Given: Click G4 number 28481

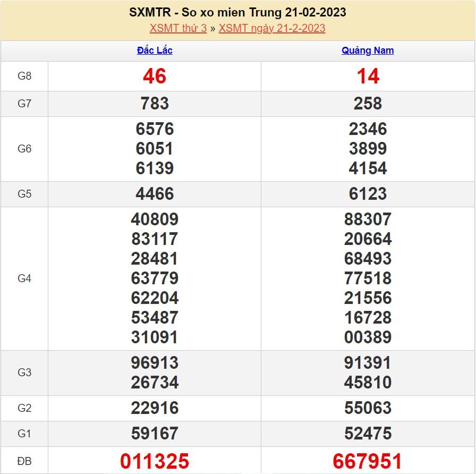Looking at the screenshot, I should [x=155, y=259].
